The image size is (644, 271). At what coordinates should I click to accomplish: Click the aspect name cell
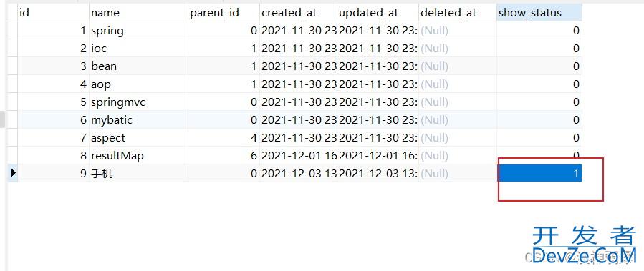(138, 138)
